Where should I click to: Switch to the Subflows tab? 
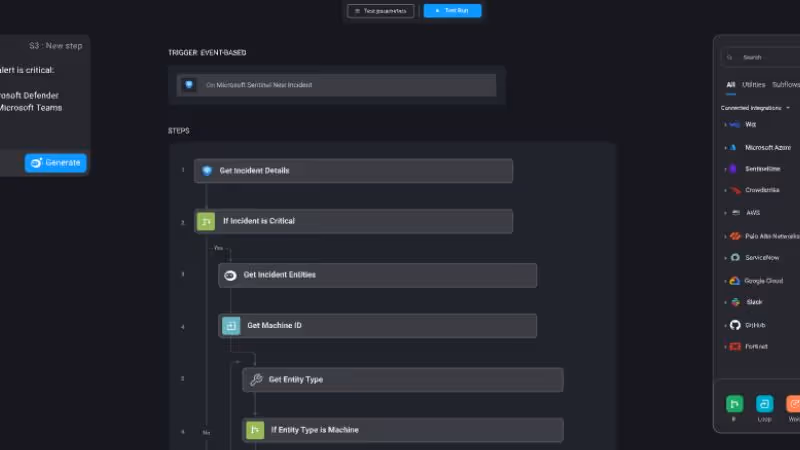click(x=786, y=85)
